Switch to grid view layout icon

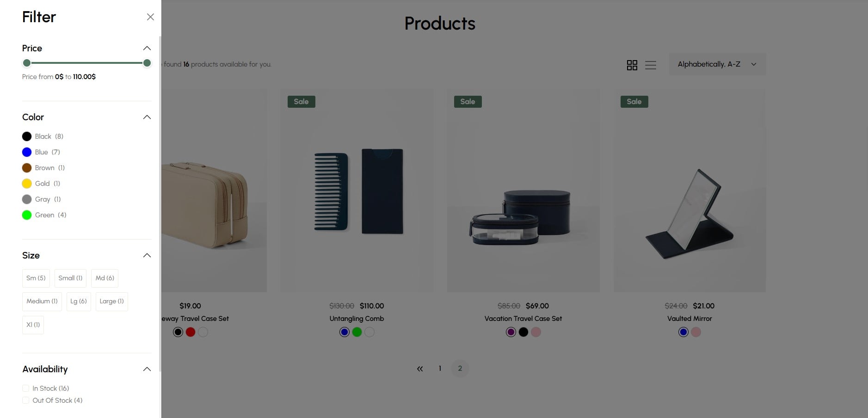[x=632, y=65]
